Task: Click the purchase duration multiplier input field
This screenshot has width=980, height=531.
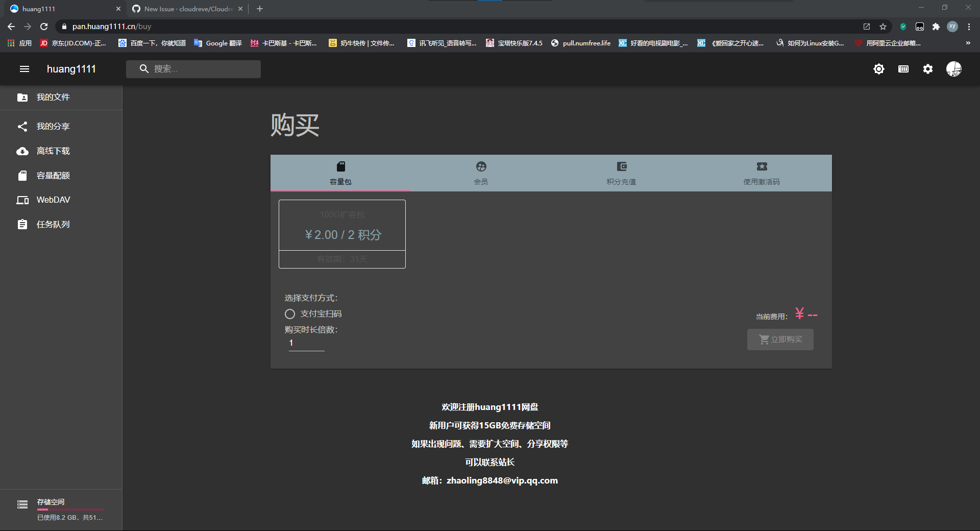Action: (x=305, y=343)
